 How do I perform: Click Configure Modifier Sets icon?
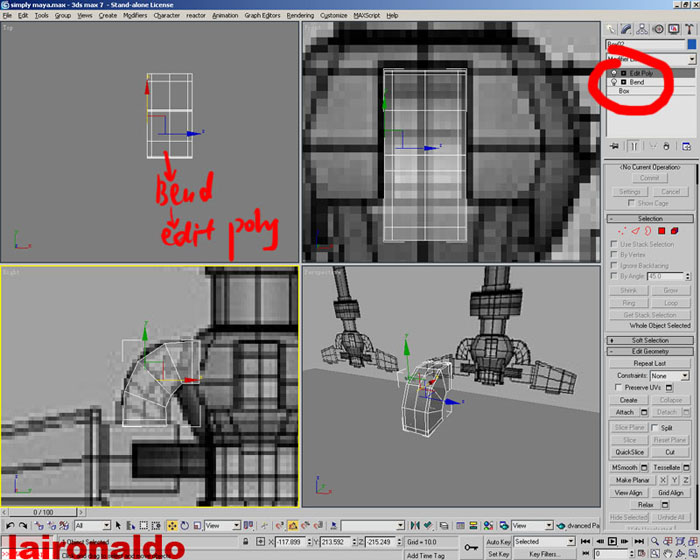686,145
